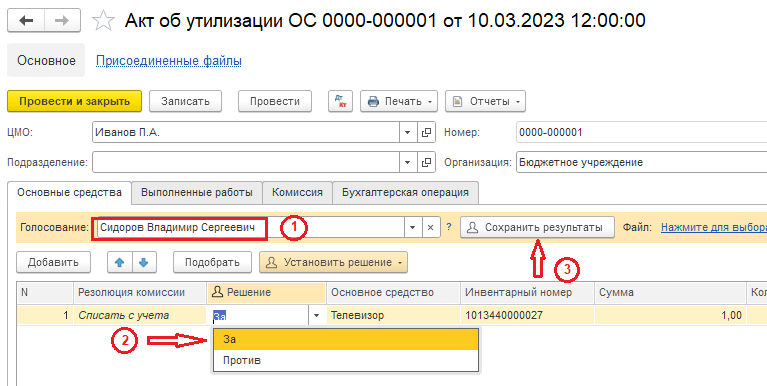Open the Присоединенные файлы link
This screenshot has width=767, height=386.
pyautogui.click(x=169, y=61)
